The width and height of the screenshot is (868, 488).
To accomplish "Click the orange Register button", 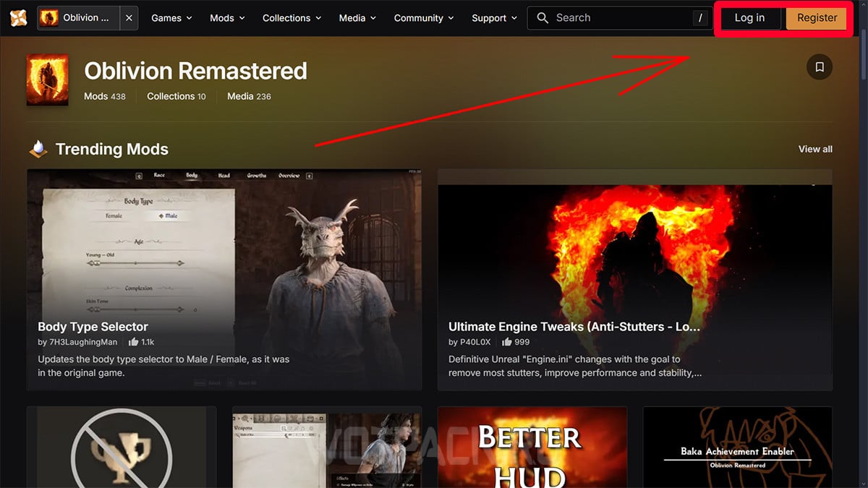I will [817, 18].
